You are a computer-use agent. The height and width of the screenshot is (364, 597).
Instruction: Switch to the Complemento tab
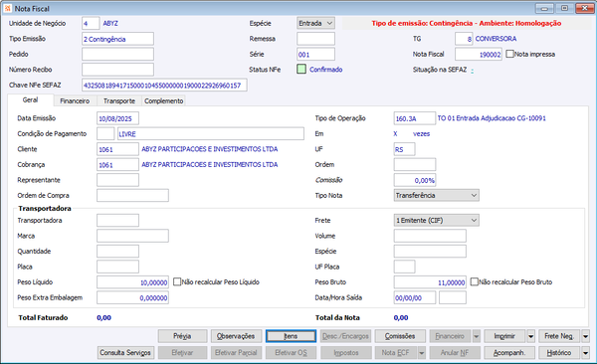tap(164, 100)
